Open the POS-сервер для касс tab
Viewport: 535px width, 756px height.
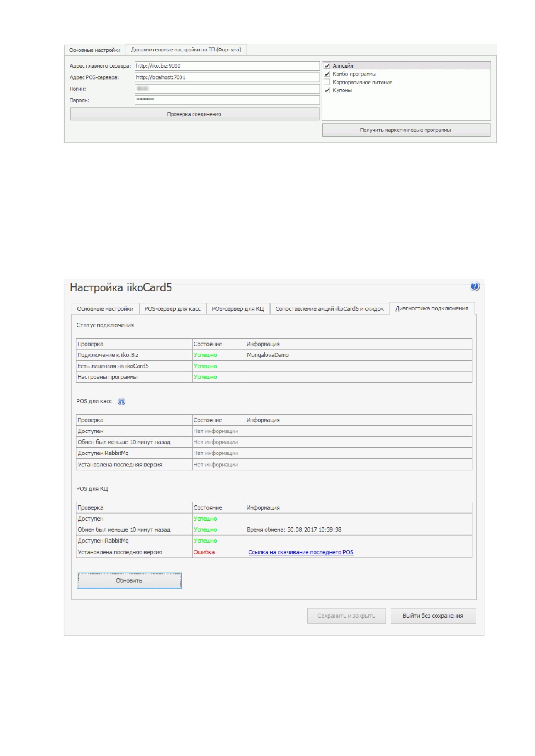point(173,309)
